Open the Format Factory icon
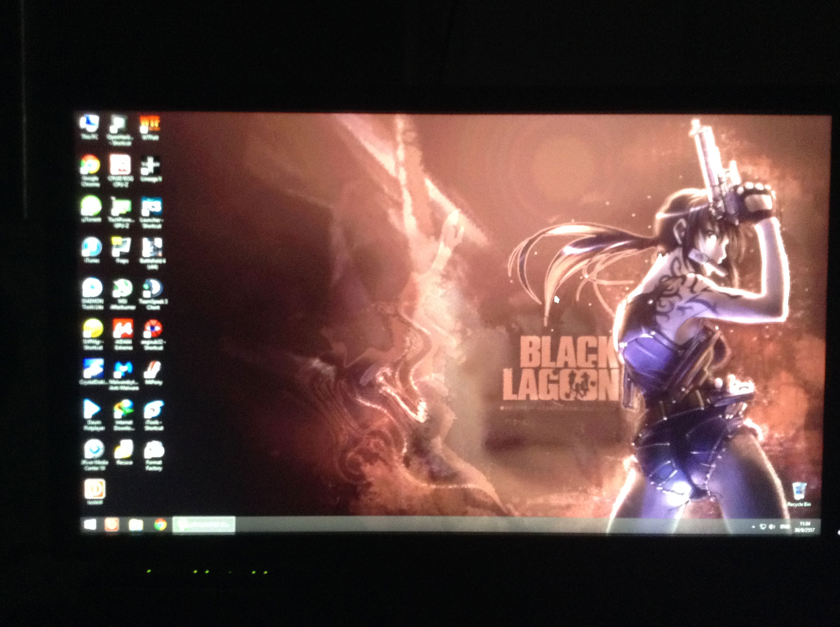 pyautogui.click(x=154, y=455)
